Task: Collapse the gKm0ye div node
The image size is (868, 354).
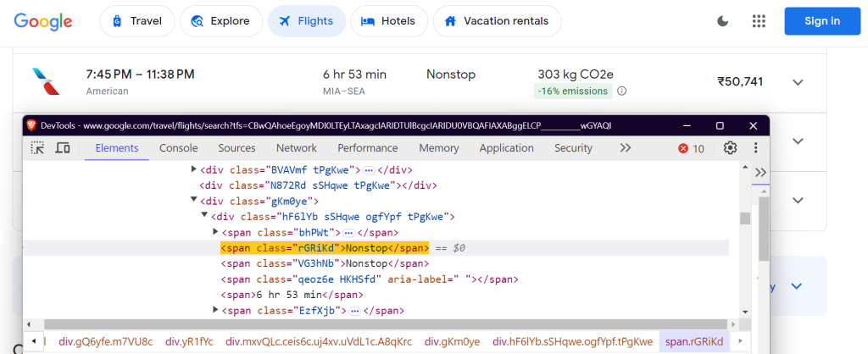Action: 193,201
